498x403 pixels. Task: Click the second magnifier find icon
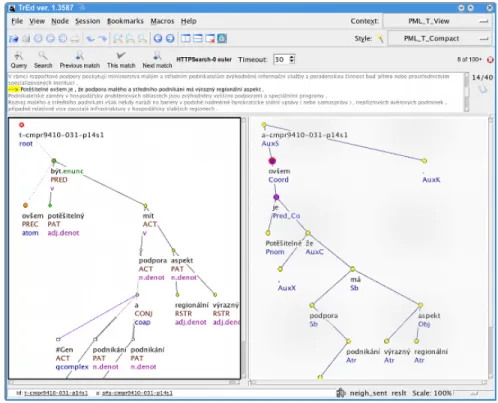[x=130, y=39]
